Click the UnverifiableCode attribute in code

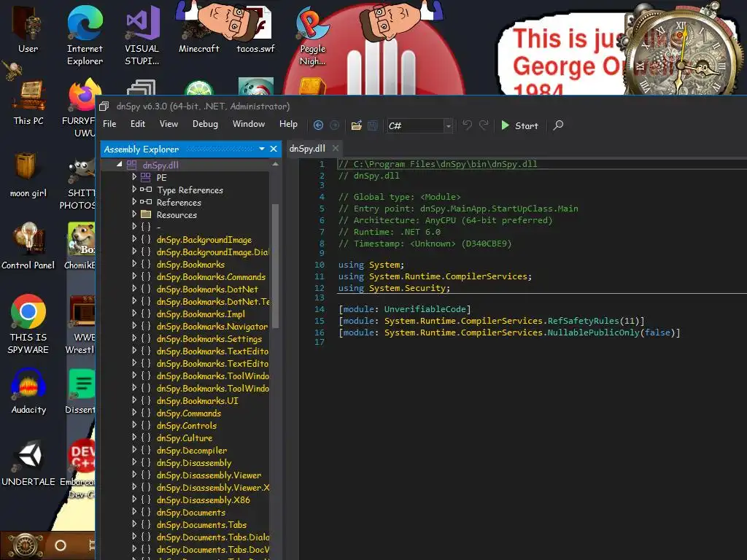(425, 309)
